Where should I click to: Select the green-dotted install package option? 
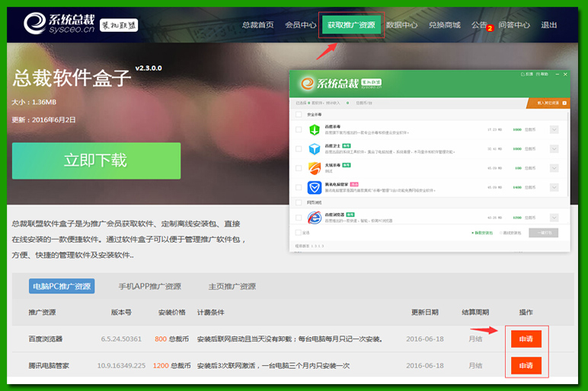tap(482, 233)
